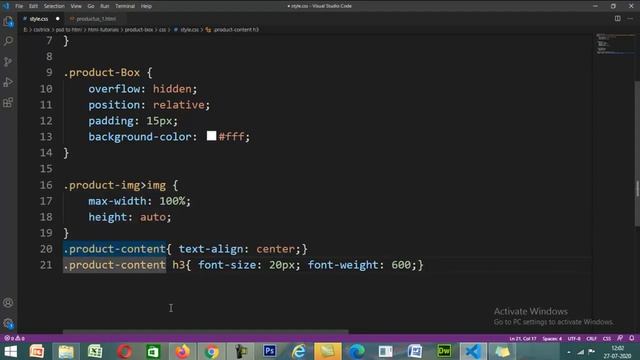Click the unsaved dot on style.css tab
The height and width of the screenshot is (360, 640).
pos(58,19)
